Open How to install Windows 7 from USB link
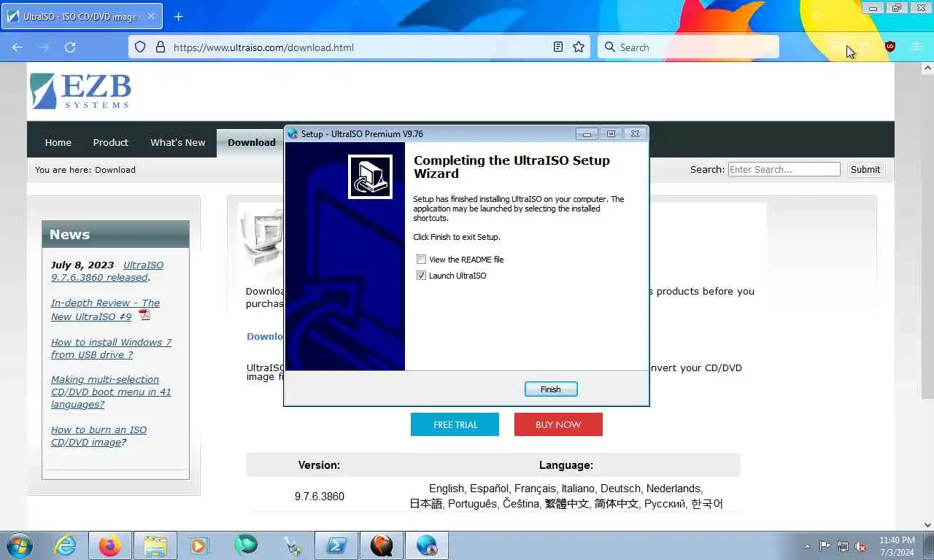Image resolution: width=934 pixels, height=560 pixels. 111,349
